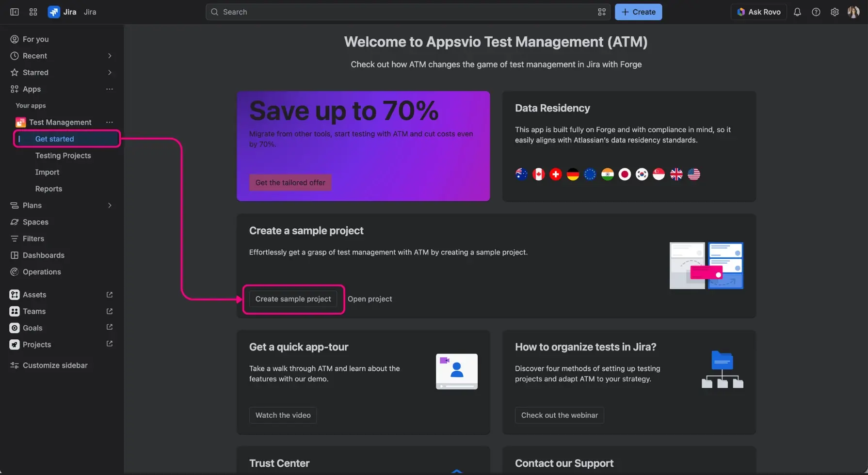Open Projects external link arrow
The width and height of the screenshot is (868, 475).
[x=110, y=344]
